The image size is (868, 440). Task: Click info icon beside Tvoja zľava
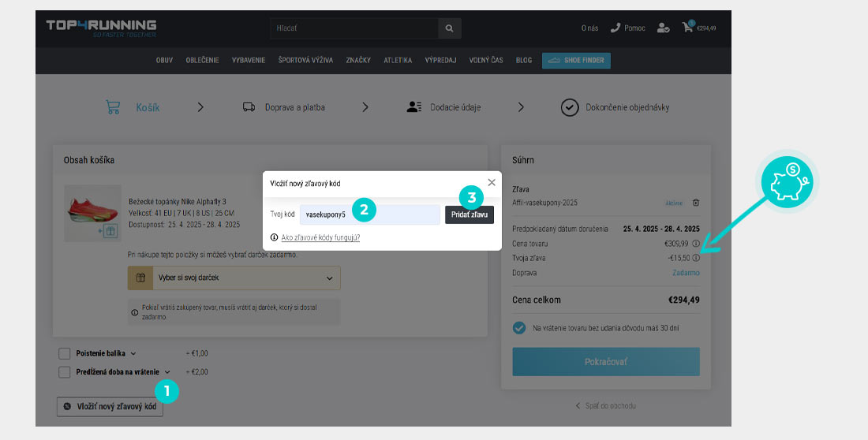[x=696, y=258]
